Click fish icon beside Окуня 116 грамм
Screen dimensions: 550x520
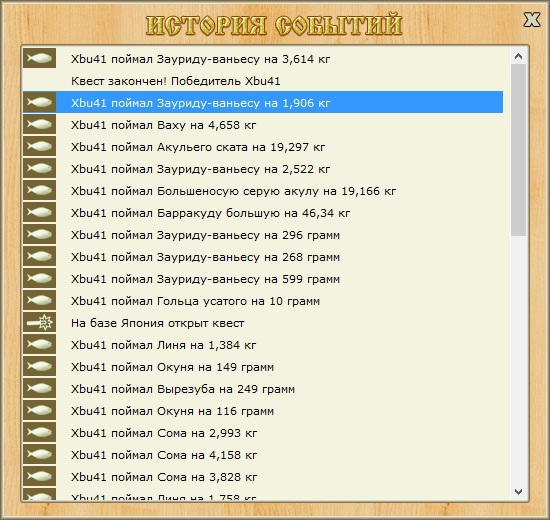click(39, 410)
